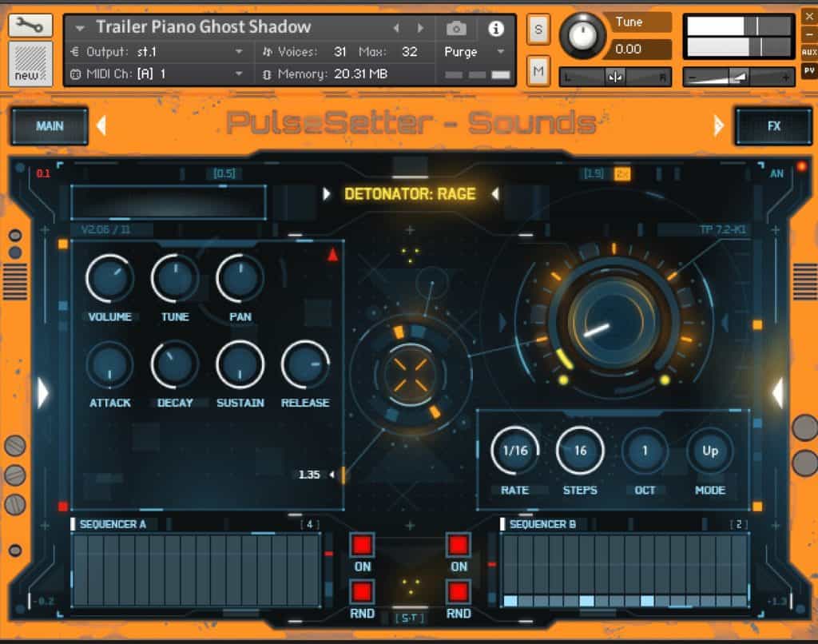Click the center crosshair X pad
Image resolution: width=818 pixels, height=644 pixels.
410,374
